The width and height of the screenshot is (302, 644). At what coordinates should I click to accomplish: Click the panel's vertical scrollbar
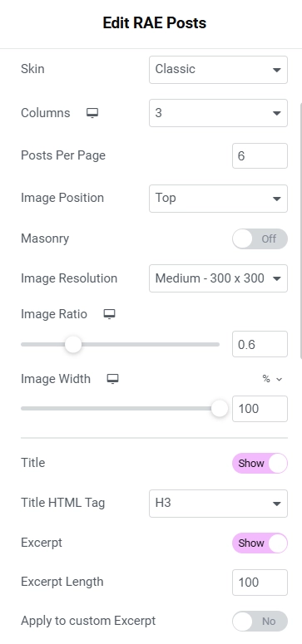tap(300, 230)
